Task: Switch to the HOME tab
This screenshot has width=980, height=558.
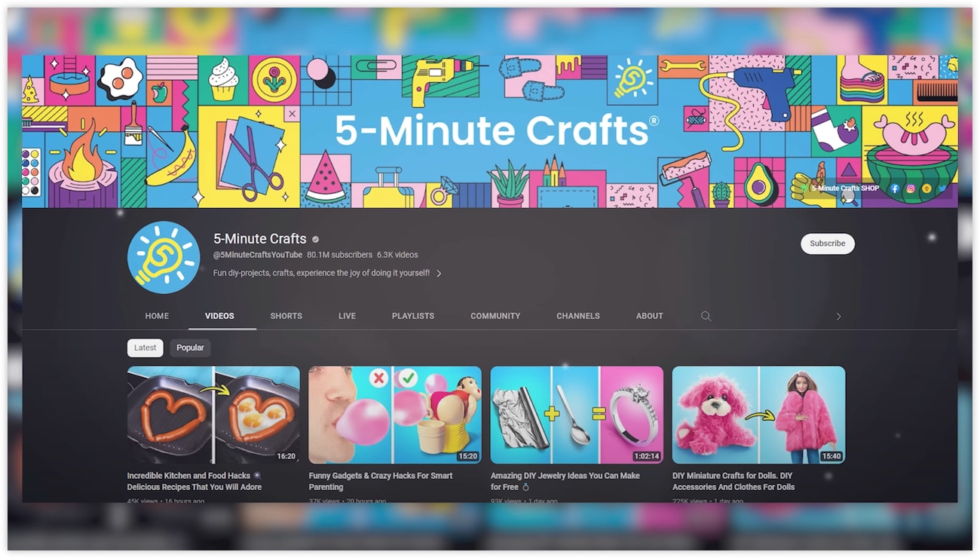Action: pos(157,316)
